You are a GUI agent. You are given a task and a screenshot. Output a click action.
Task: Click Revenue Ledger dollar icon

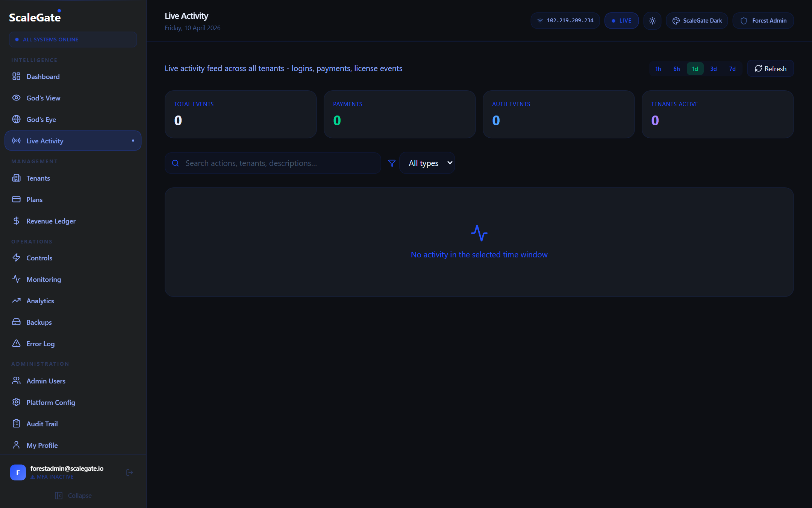(x=16, y=221)
